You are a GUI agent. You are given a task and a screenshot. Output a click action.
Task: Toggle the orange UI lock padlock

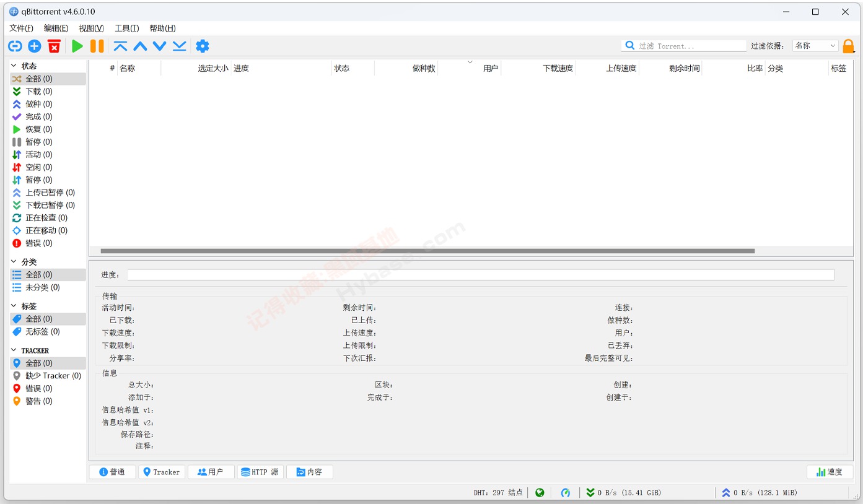848,45
